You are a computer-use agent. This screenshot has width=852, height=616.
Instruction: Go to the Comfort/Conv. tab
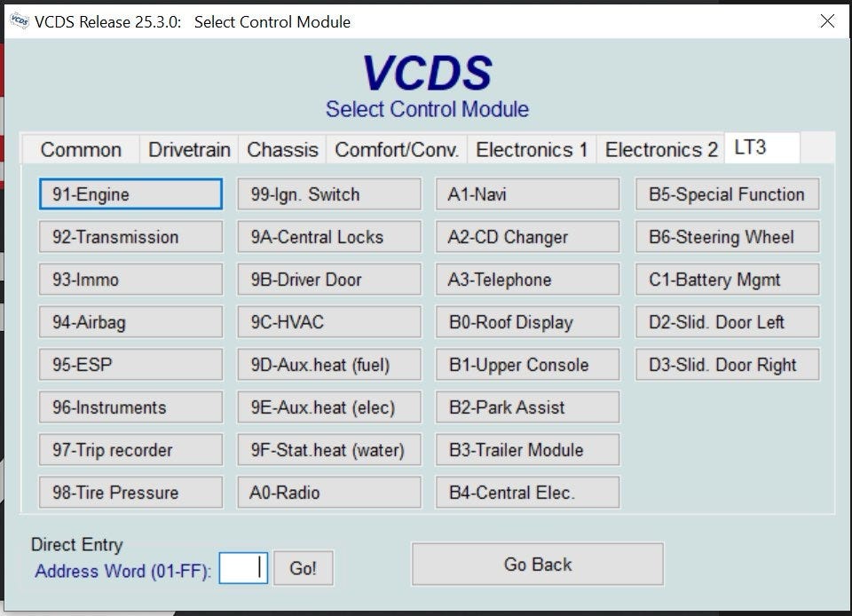[397, 149]
